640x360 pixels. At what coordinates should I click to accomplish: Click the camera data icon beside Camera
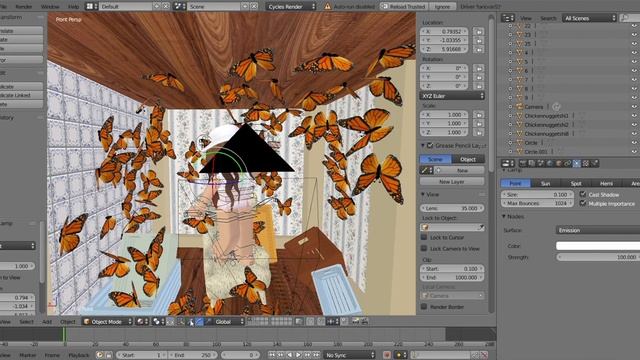tap(556, 107)
